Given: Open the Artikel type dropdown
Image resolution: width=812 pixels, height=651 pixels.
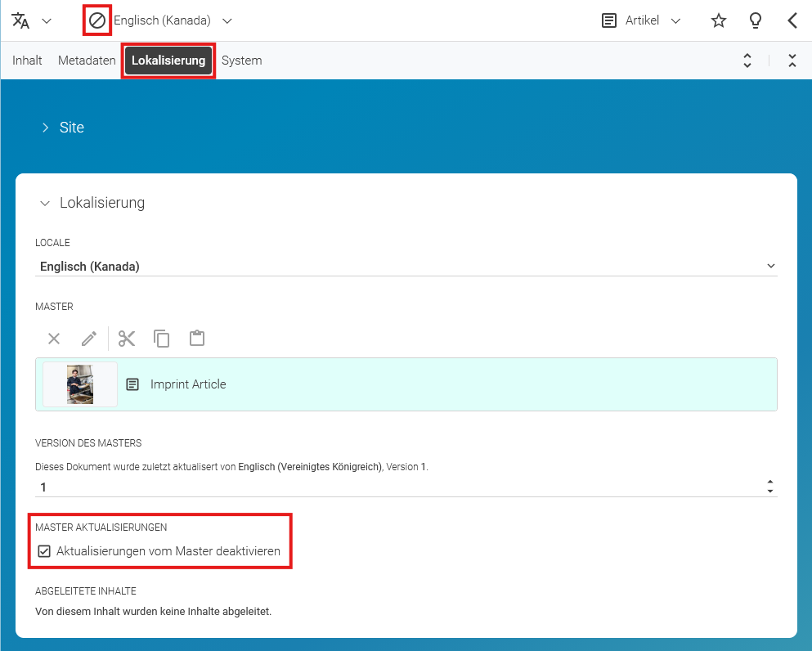Looking at the screenshot, I should click(641, 20).
